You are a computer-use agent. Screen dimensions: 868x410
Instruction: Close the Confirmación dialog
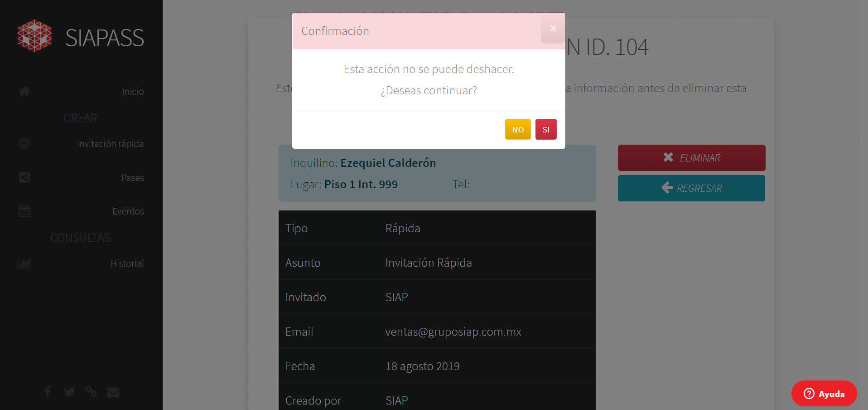point(552,29)
